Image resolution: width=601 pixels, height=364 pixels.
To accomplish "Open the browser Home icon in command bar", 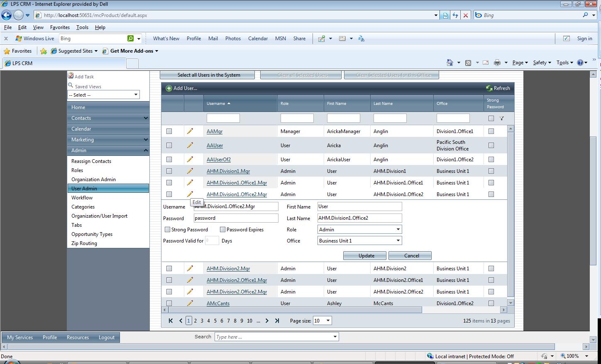I will coord(450,63).
